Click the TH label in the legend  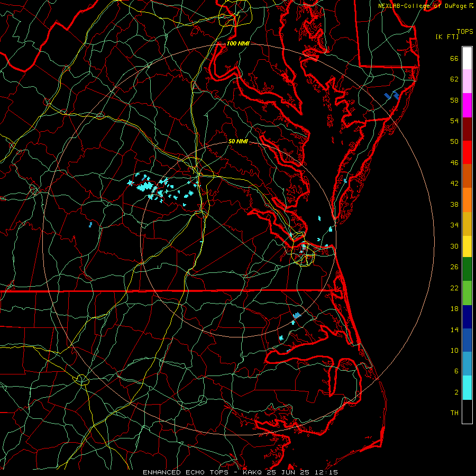pos(454,413)
